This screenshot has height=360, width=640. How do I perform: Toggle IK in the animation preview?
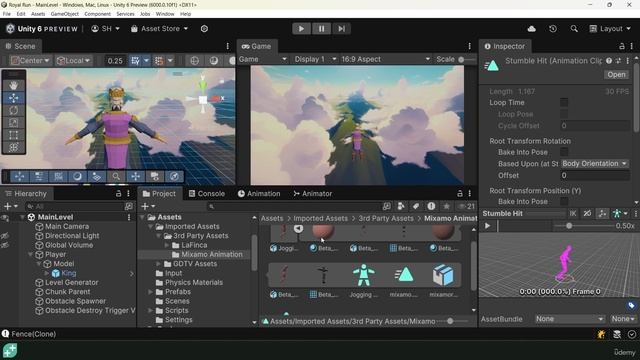(x=573, y=213)
